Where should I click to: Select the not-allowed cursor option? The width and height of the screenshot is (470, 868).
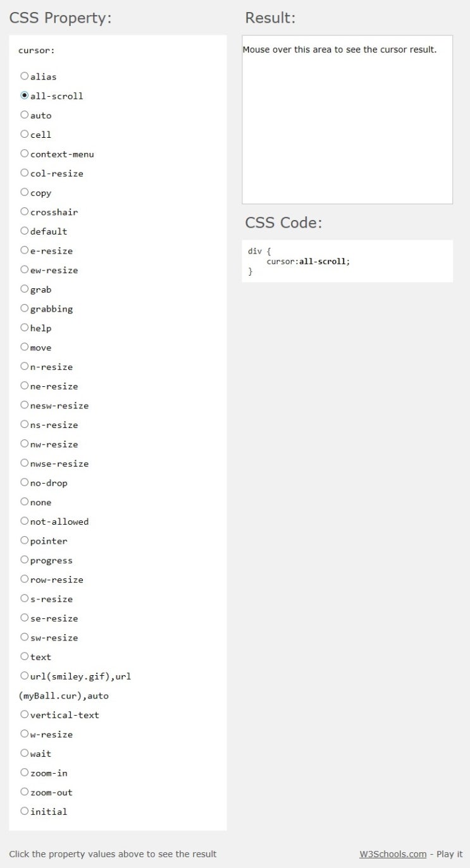point(24,520)
